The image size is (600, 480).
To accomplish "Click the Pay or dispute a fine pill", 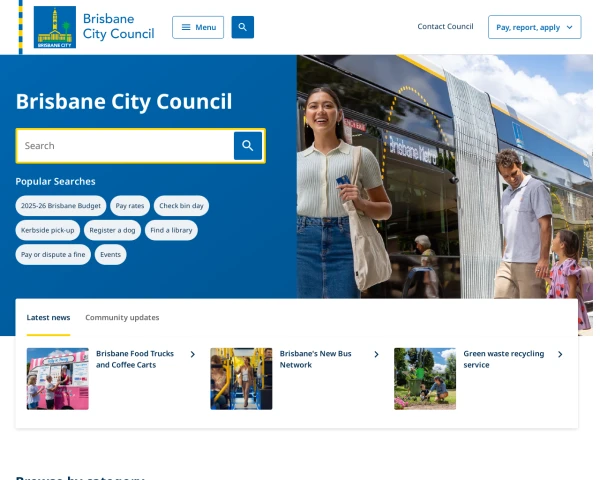I will pyautogui.click(x=53, y=255).
